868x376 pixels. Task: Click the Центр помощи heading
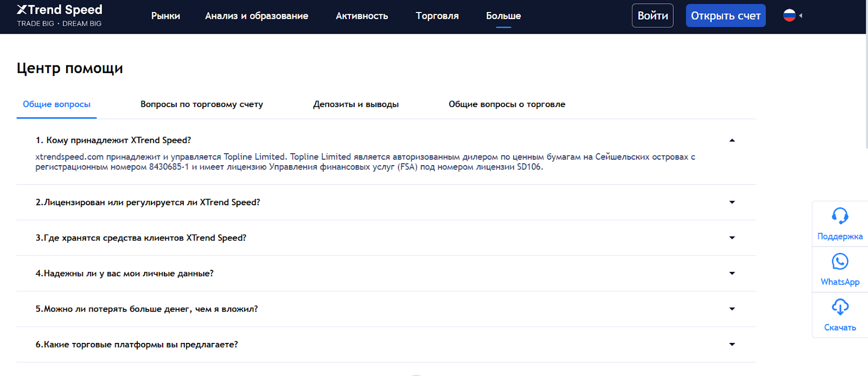70,68
